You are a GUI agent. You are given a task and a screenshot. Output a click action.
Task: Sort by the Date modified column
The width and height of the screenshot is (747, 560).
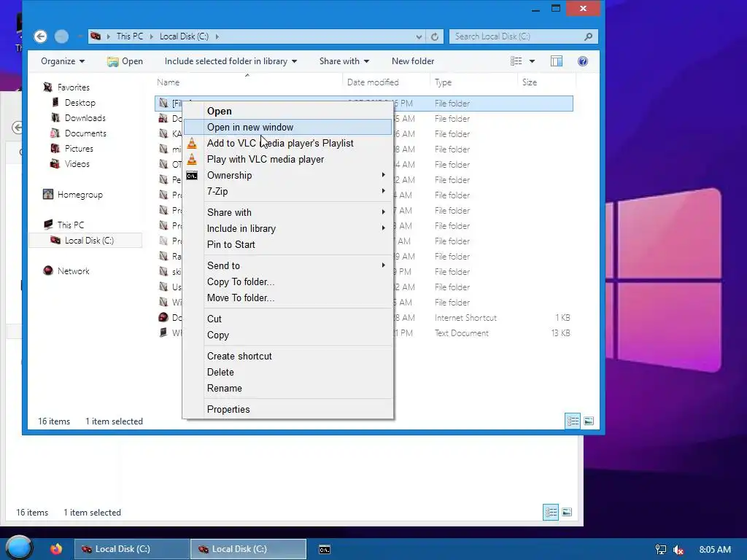coord(373,82)
